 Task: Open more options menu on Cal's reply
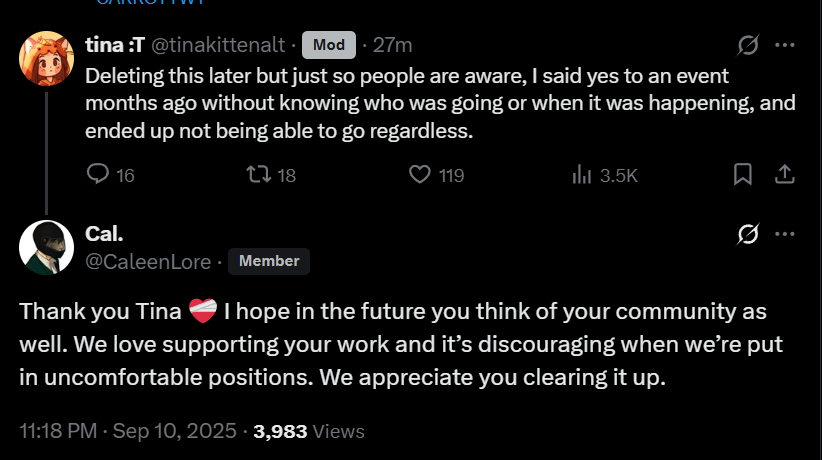coord(785,233)
